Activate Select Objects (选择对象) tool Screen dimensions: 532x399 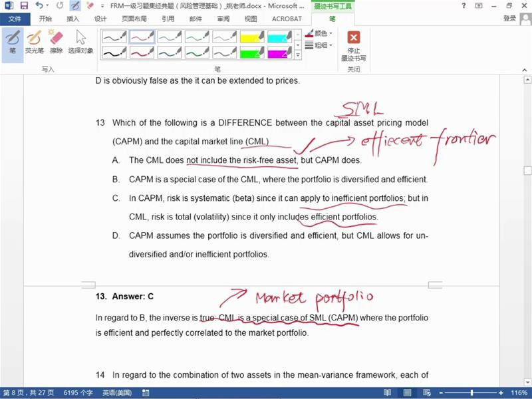click(81, 41)
